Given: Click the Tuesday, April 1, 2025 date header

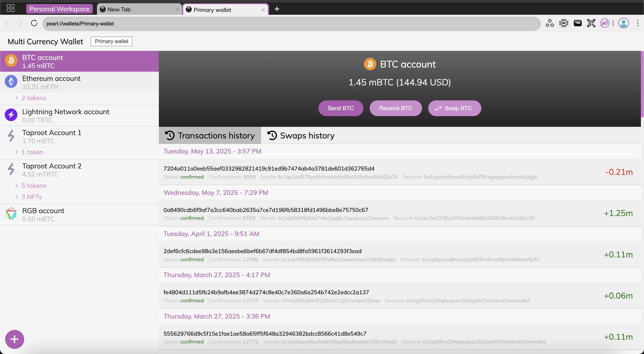Looking at the screenshot, I should point(211,234).
